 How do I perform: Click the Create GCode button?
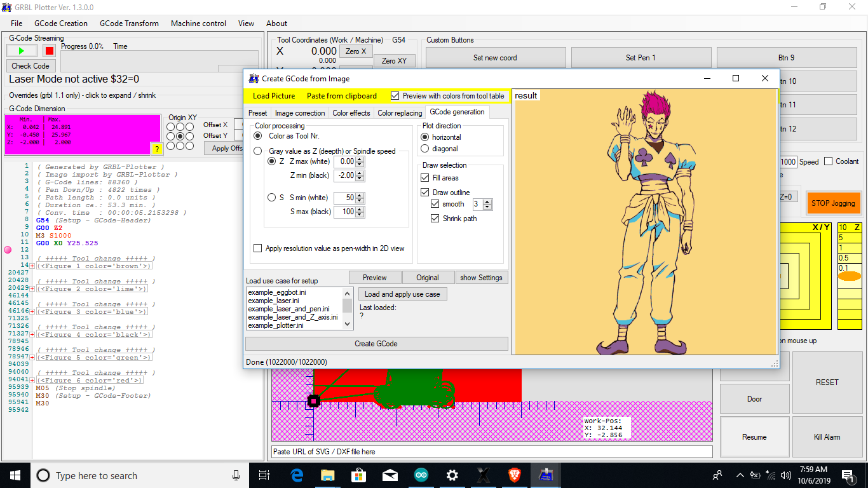tap(376, 344)
